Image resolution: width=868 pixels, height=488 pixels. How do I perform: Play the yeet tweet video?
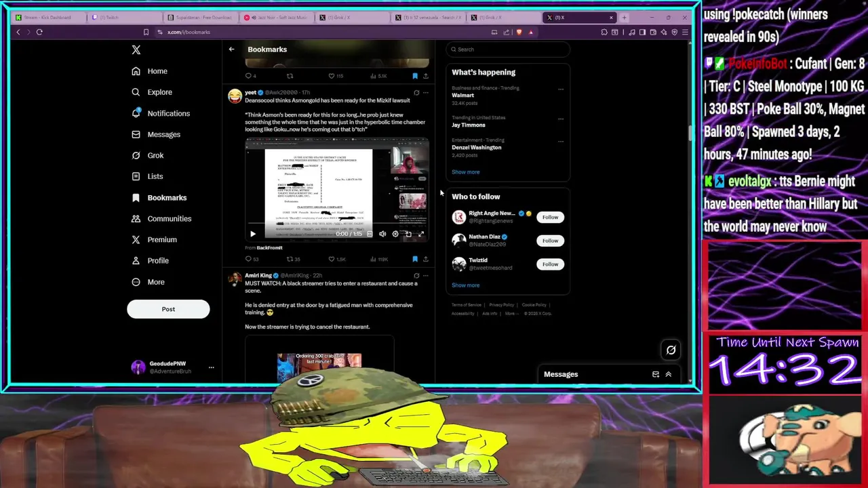point(253,234)
